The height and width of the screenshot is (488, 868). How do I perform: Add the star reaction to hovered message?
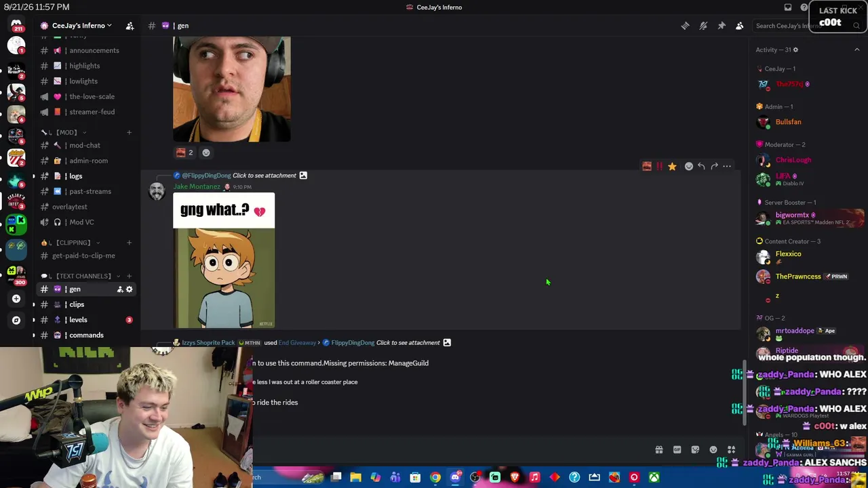click(x=672, y=166)
